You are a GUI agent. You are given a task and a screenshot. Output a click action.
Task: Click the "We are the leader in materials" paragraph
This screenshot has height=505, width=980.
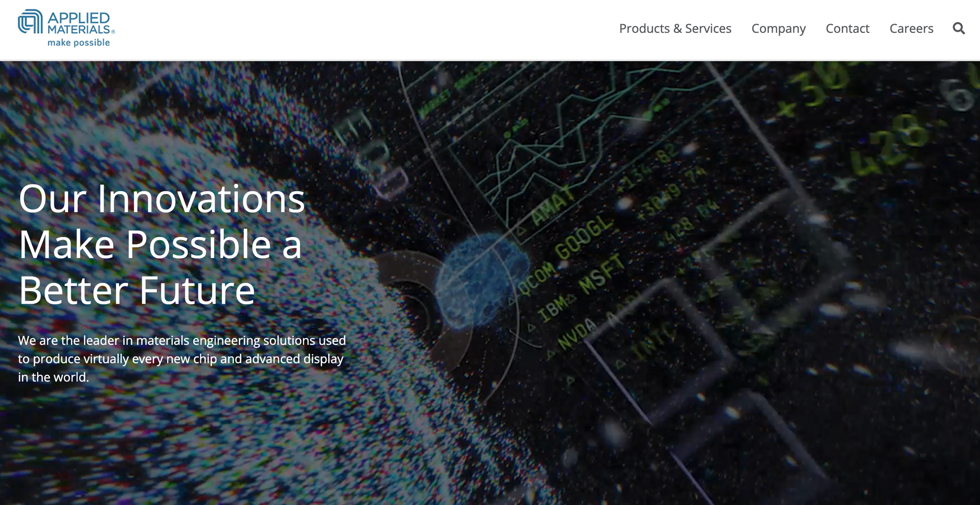182,359
